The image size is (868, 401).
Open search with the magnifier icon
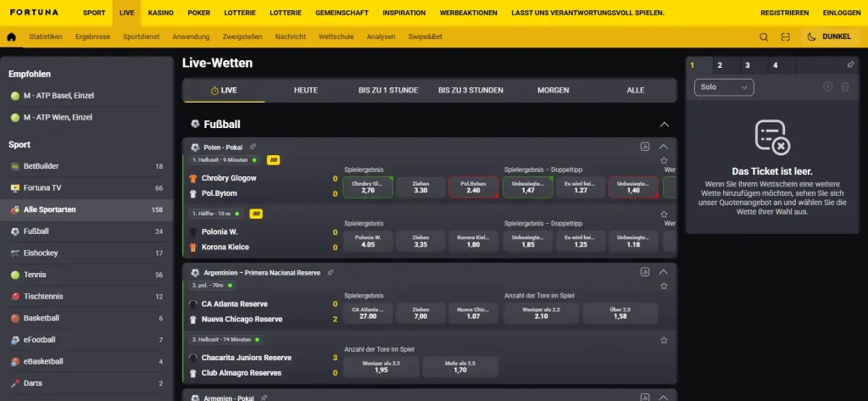[x=764, y=37]
